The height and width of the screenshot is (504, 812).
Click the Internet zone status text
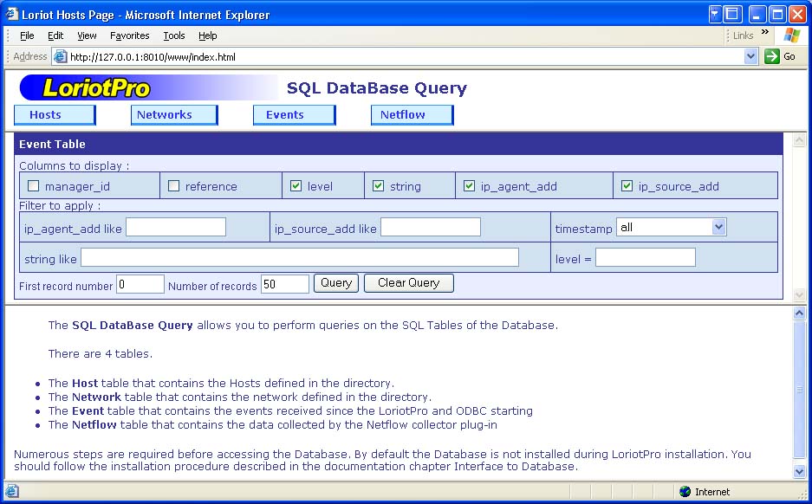(712, 492)
